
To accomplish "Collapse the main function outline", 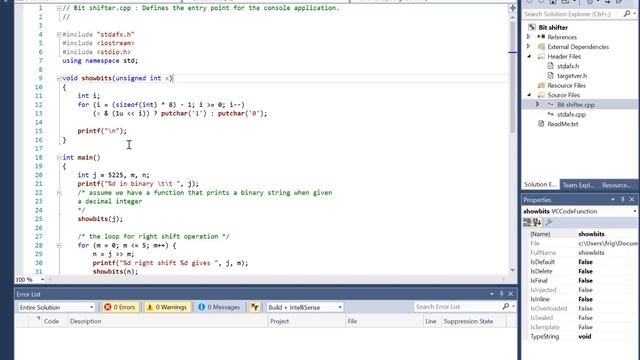I will [59, 157].
